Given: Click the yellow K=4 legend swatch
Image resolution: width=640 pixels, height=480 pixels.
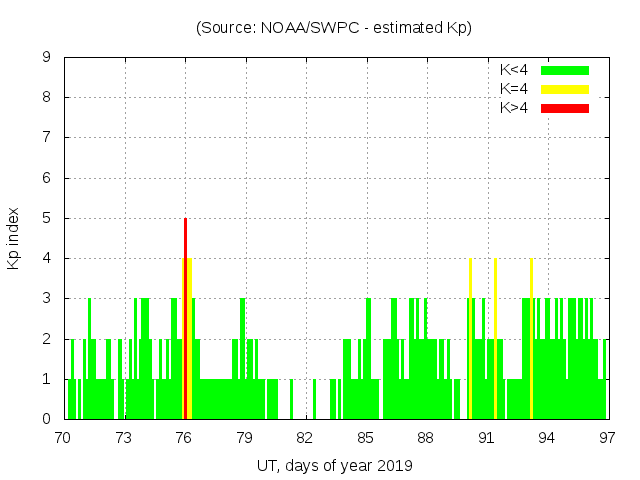Looking at the screenshot, I should (565, 89).
